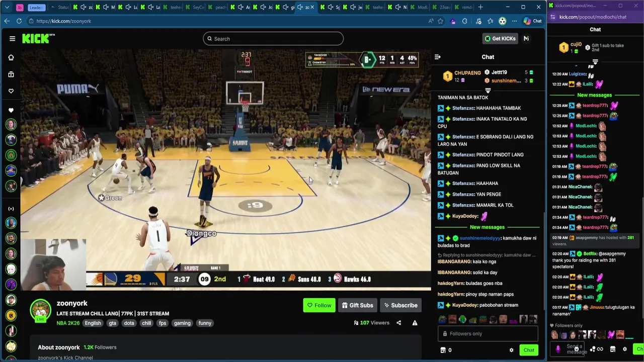Open a new browser tab with plus
Image resolution: width=644 pixels, height=362 pixels.
point(480,7)
